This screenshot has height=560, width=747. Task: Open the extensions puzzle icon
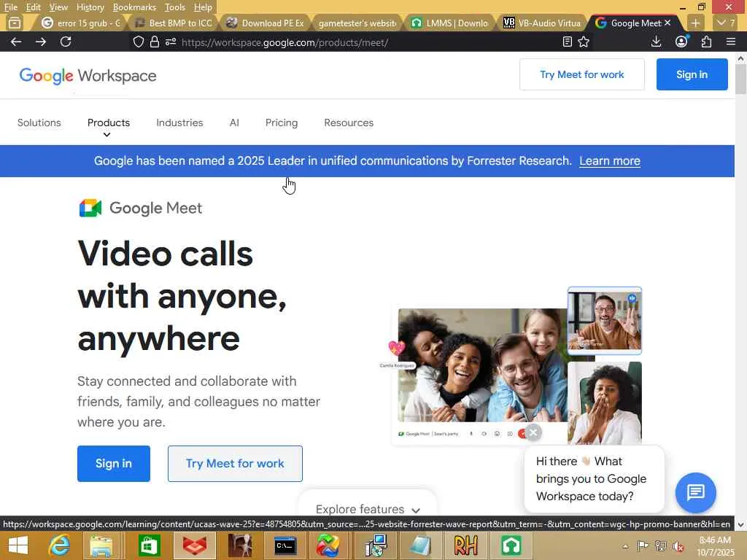pyautogui.click(x=706, y=42)
